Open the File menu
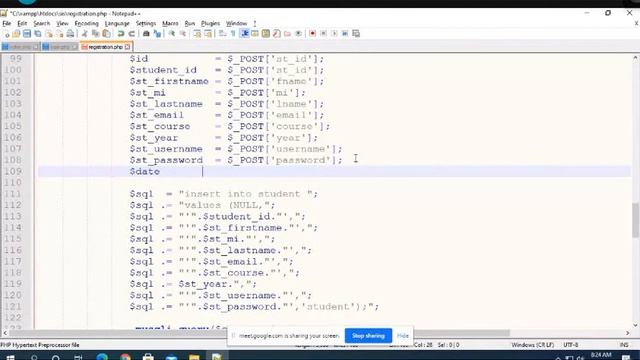Image resolution: width=640 pixels, height=360 pixels. pyautogui.click(x=7, y=23)
